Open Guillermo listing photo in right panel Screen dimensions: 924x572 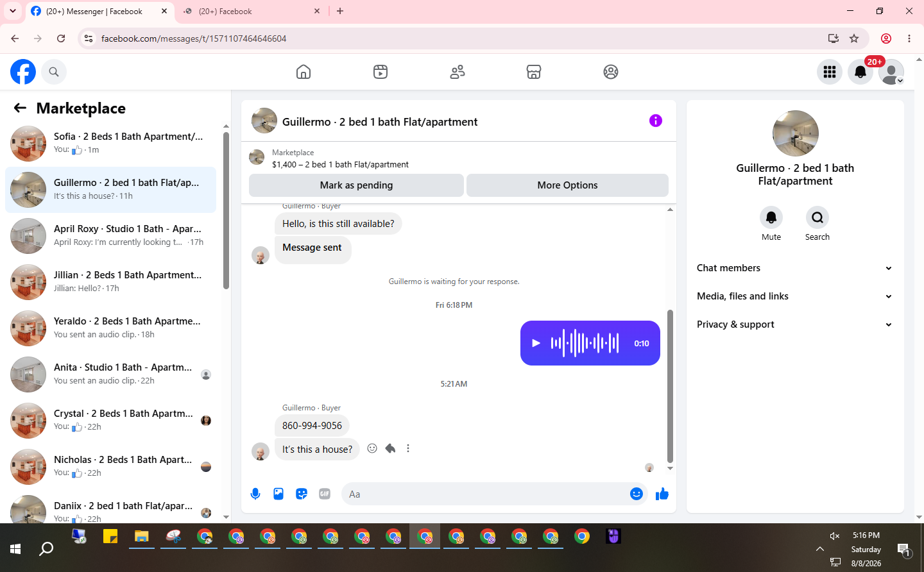coord(796,133)
